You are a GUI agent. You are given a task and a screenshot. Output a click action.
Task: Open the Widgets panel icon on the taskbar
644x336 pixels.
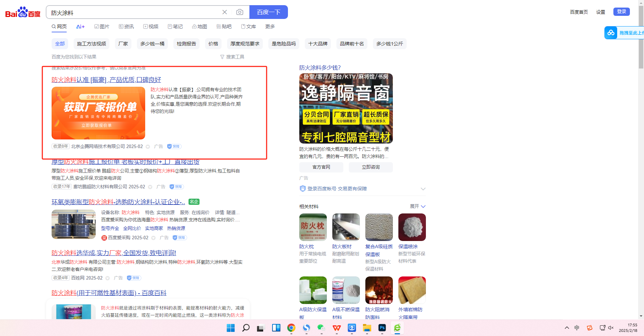(x=276, y=328)
